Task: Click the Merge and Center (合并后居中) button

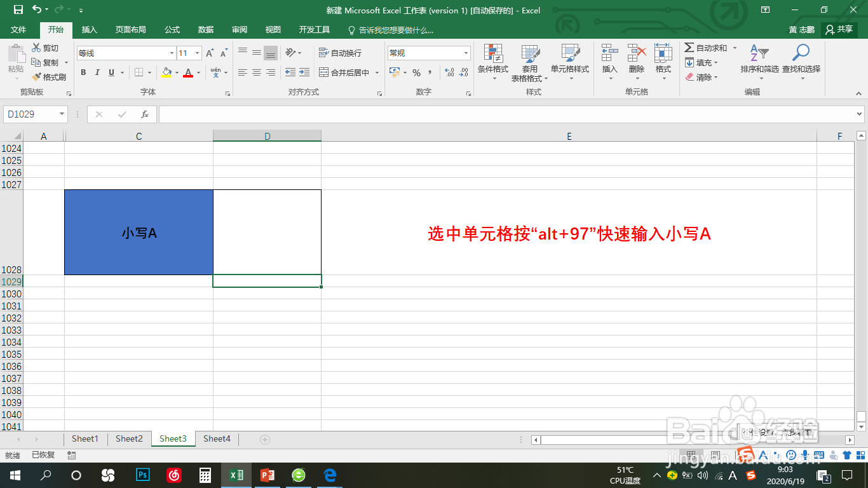Action: [x=344, y=72]
